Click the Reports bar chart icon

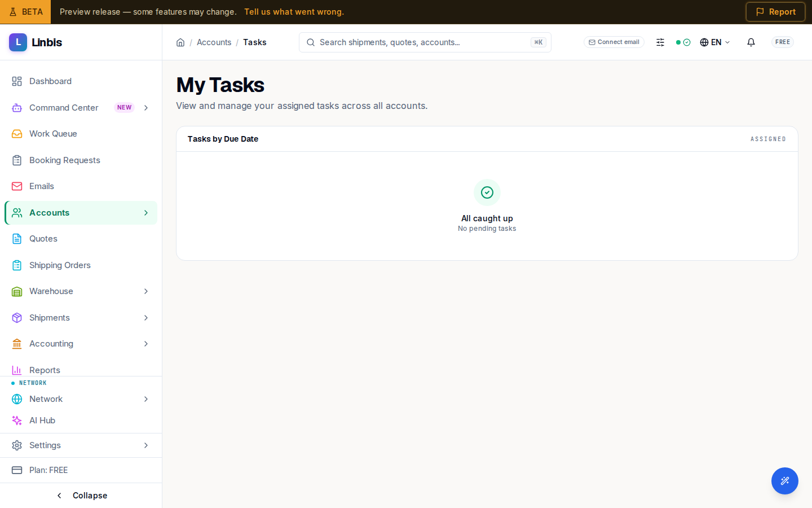[x=17, y=370]
